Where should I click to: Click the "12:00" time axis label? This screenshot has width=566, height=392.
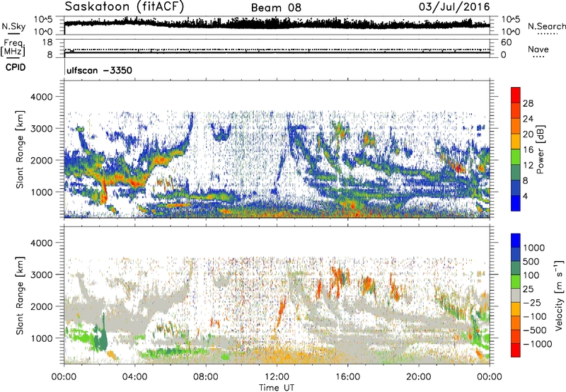277,377
